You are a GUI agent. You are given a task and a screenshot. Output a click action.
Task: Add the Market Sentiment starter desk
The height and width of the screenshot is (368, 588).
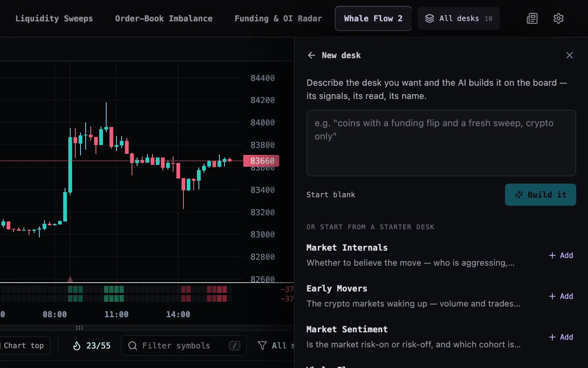pyautogui.click(x=561, y=337)
